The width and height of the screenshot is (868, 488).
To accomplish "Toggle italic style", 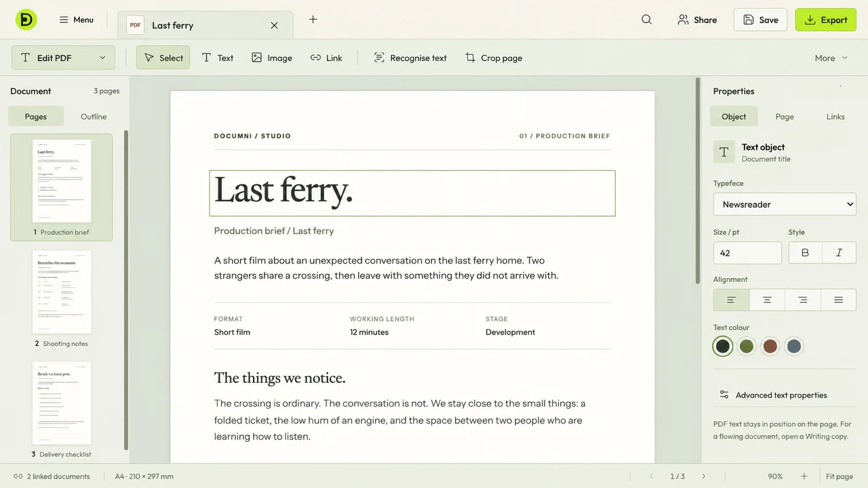I will pyautogui.click(x=840, y=253).
